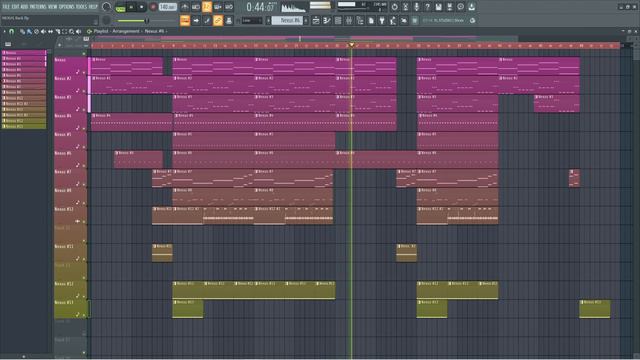The width and height of the screenshot is (640, 360).
Task: Click the red record button
Action: tap(153, 7)
